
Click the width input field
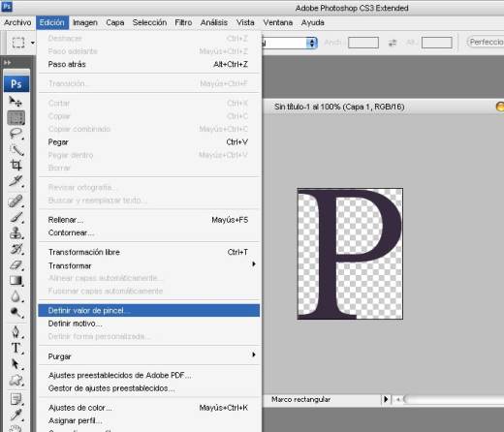tap(363, 43)
